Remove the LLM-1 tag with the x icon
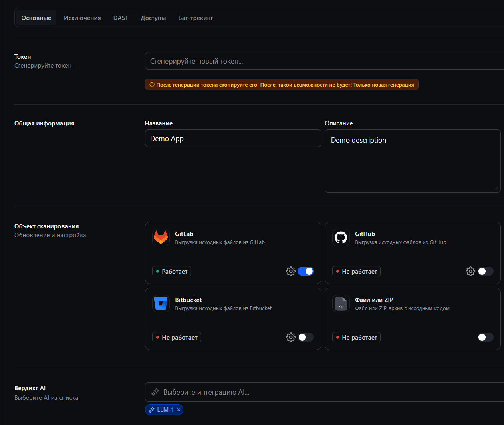Screen dimensions: 504x425 pos(179,410)
